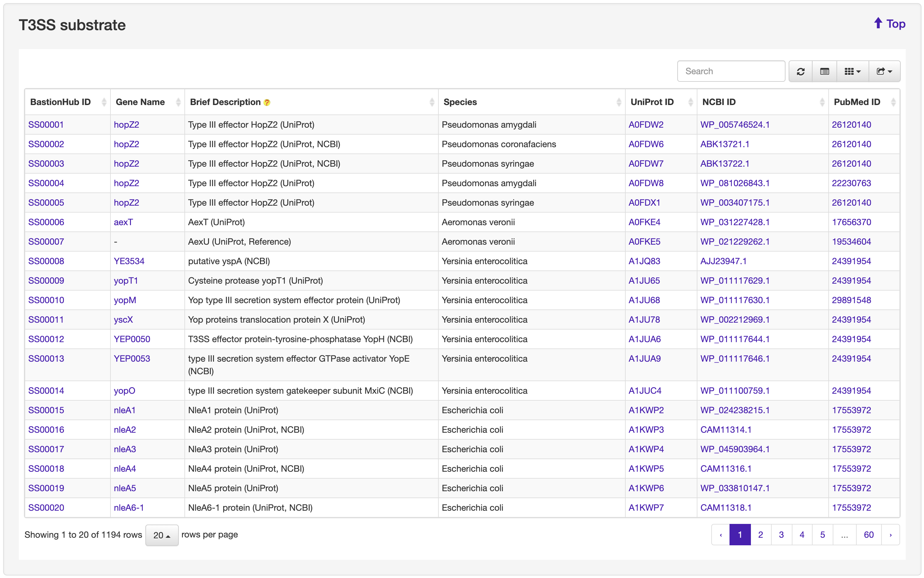Viewport: 924px width, 578px height.
Task: Open the PubMed link 29891548
Action: 851,300
